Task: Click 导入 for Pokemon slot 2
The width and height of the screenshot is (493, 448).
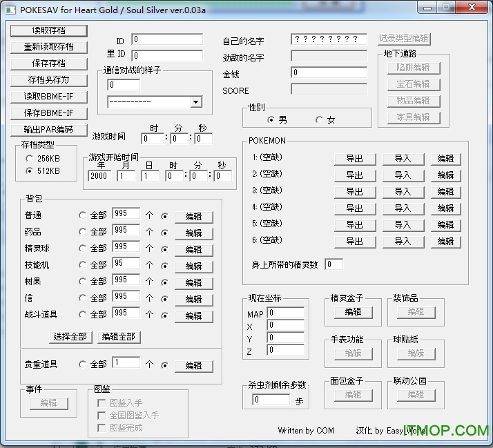Action: (403, 175)
